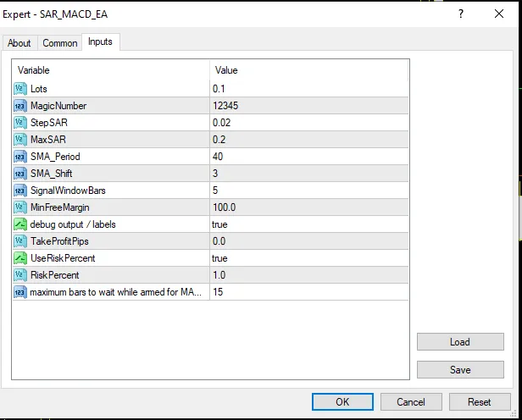Viewport: 522px width, 420px height.
Task: Select the debug output true value
Action: (220, 224)
